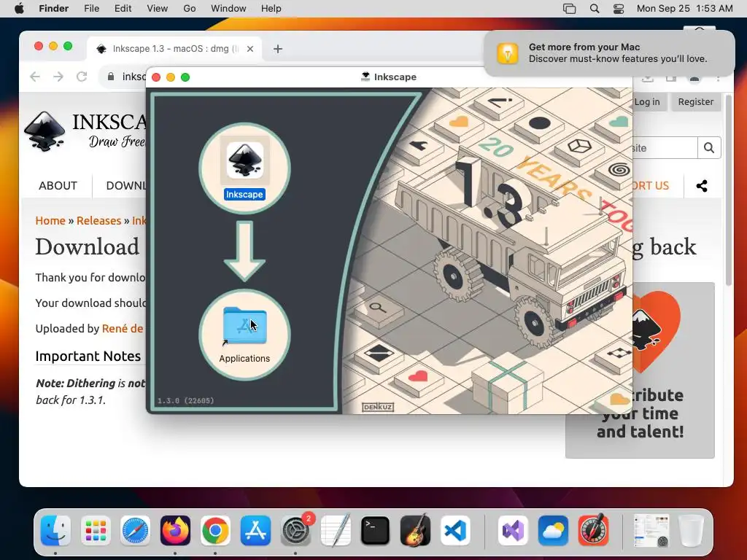Screen dimensions: 747x560
Task: Click the website search magnifier button
Action: point(709,148)
